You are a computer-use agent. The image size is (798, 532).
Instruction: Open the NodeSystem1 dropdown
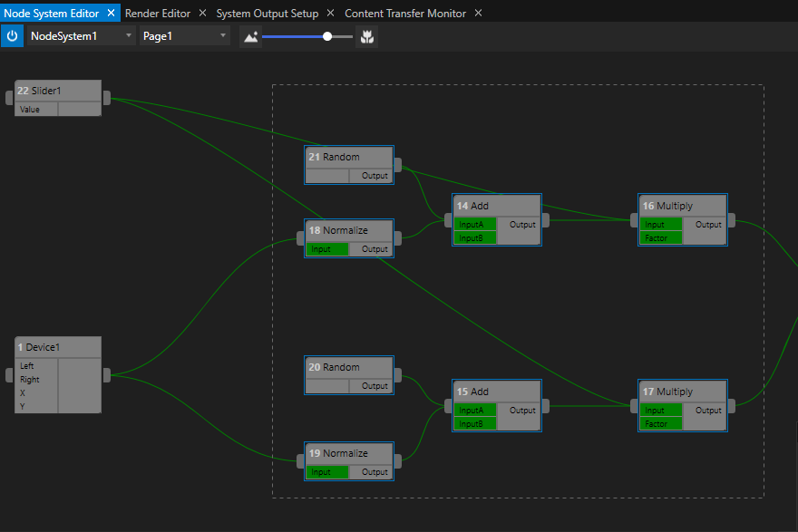(x=128, y=35)
